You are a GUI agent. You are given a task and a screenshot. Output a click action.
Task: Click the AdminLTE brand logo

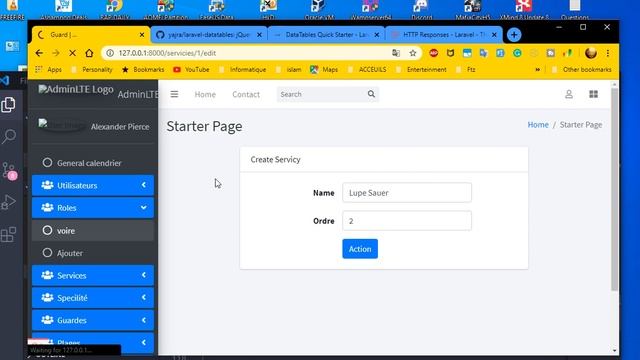pos(76,89)
